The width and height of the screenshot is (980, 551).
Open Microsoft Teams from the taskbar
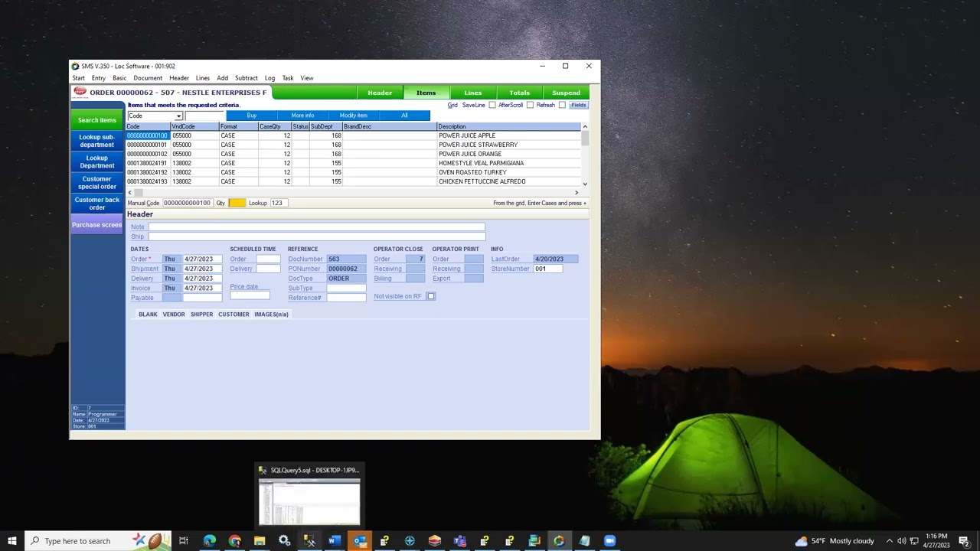point(459,541)
